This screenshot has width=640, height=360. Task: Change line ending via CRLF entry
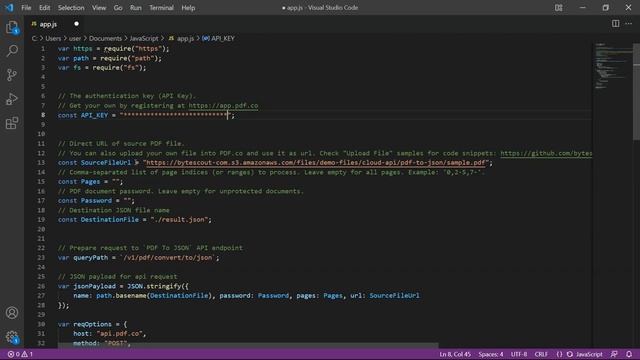coord(541,354)
